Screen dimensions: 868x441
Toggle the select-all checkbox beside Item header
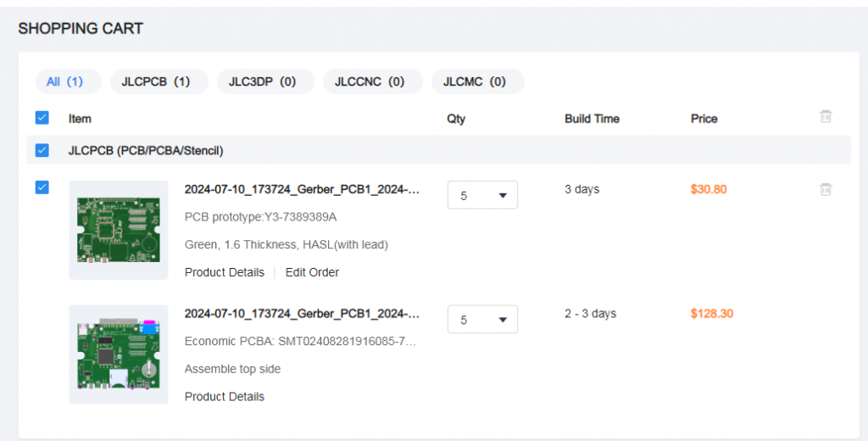click(x=42, y=118)
